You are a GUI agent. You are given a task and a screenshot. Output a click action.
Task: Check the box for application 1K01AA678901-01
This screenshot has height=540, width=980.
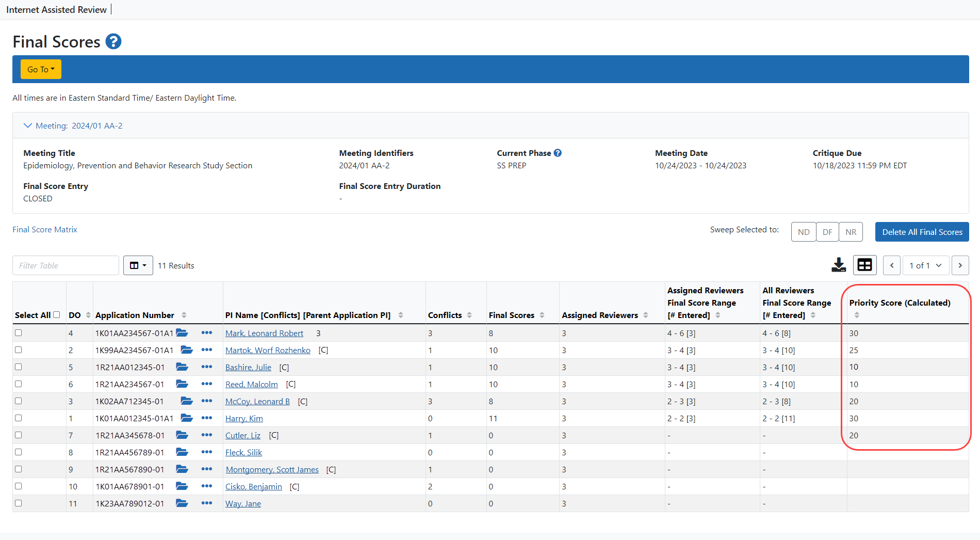pos(19,486)
